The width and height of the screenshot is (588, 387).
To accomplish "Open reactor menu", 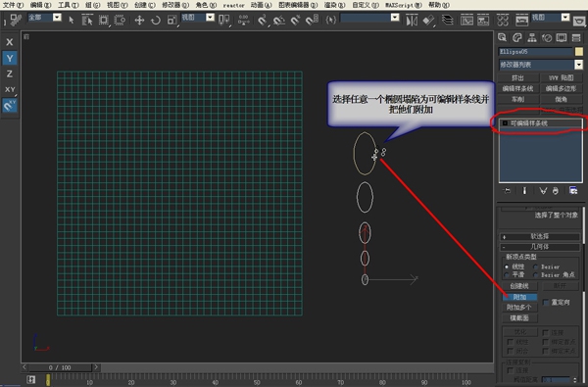I will coord(233,5).
